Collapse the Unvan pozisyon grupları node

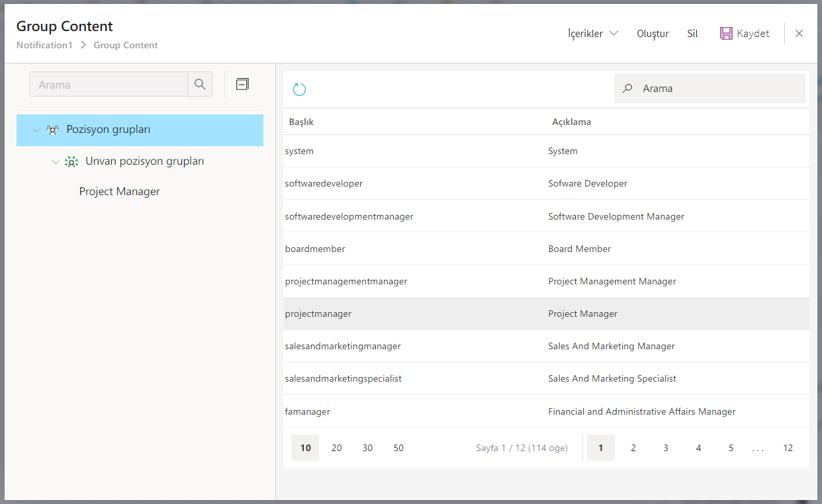tap(56, 162)
